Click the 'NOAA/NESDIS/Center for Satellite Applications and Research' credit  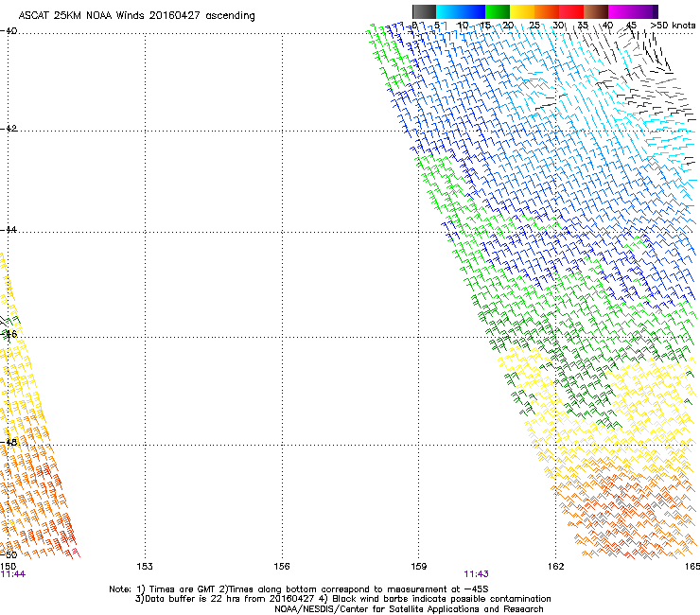[x=409, y=609]
